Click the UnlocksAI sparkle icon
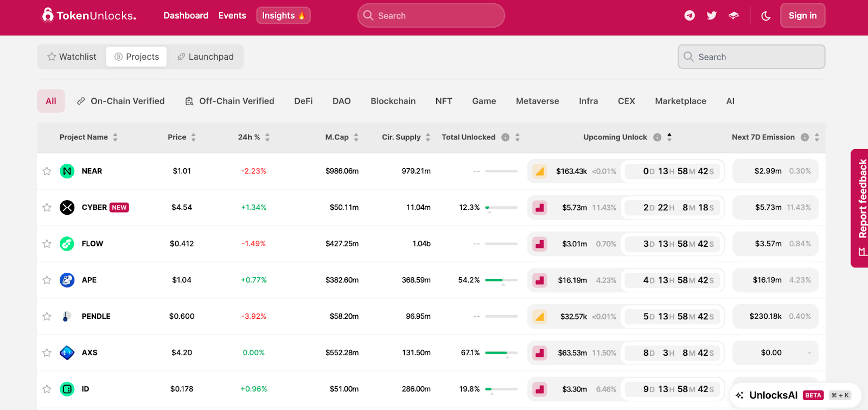The width and height of the screenshot is (868, 410). pos(739,395)
